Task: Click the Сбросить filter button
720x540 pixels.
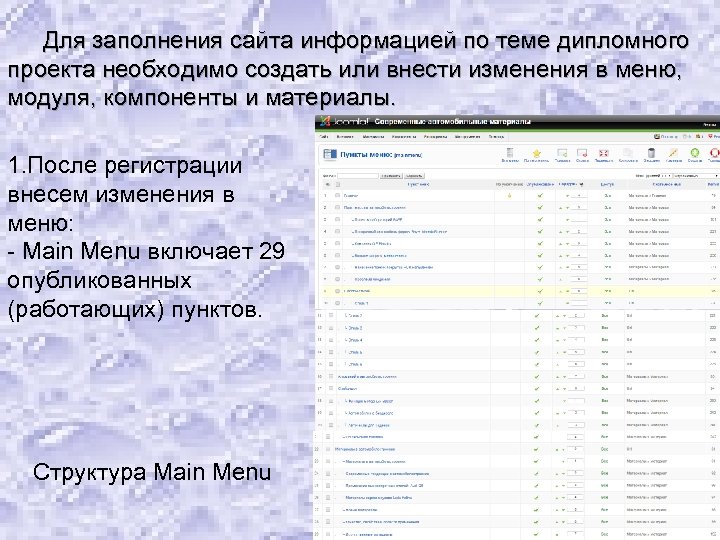Action: click(414, 176)
